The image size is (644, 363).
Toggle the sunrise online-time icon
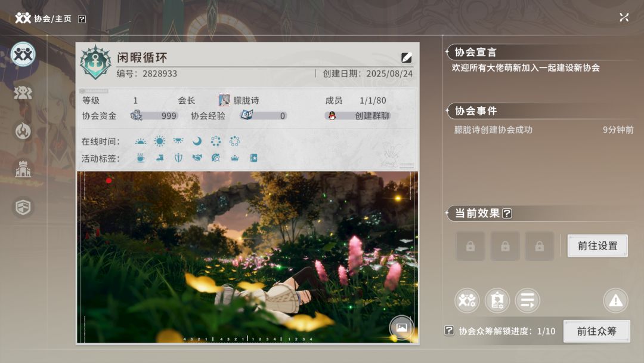[141, 141]
